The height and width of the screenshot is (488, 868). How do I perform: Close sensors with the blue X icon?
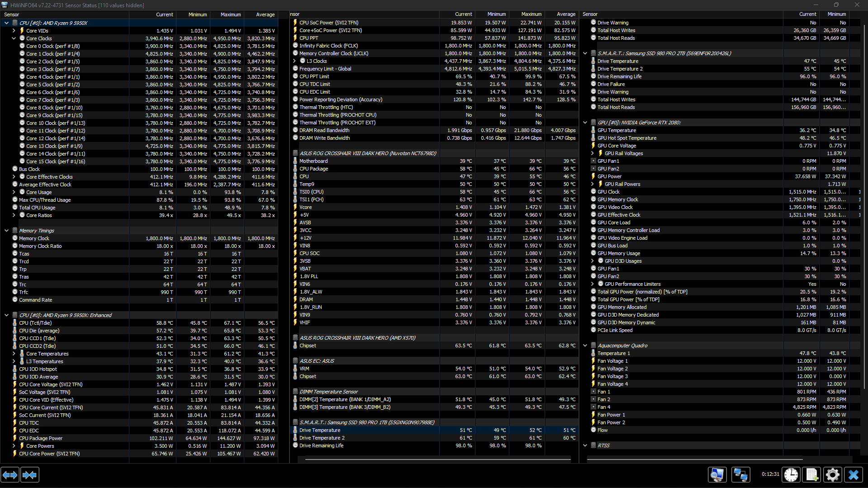pyautogui.click(x=854, y=475)
